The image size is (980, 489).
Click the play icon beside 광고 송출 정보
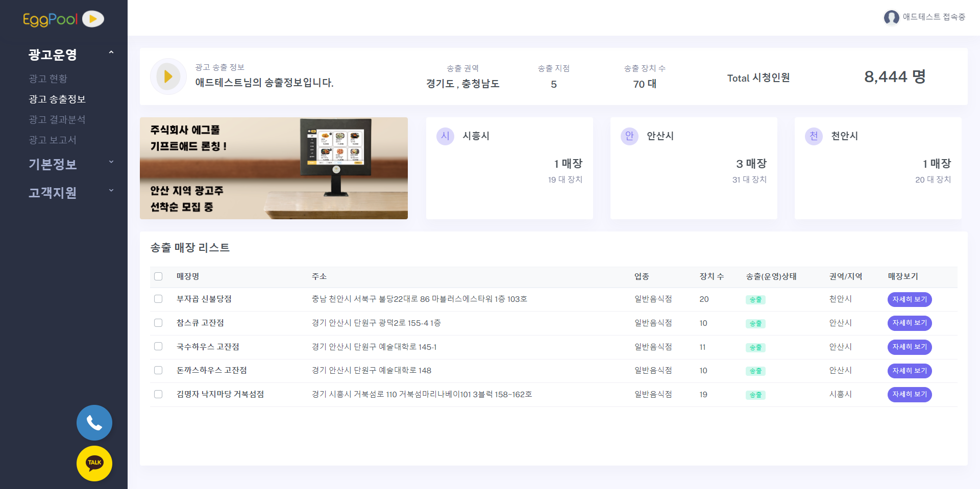click(168, 76)
